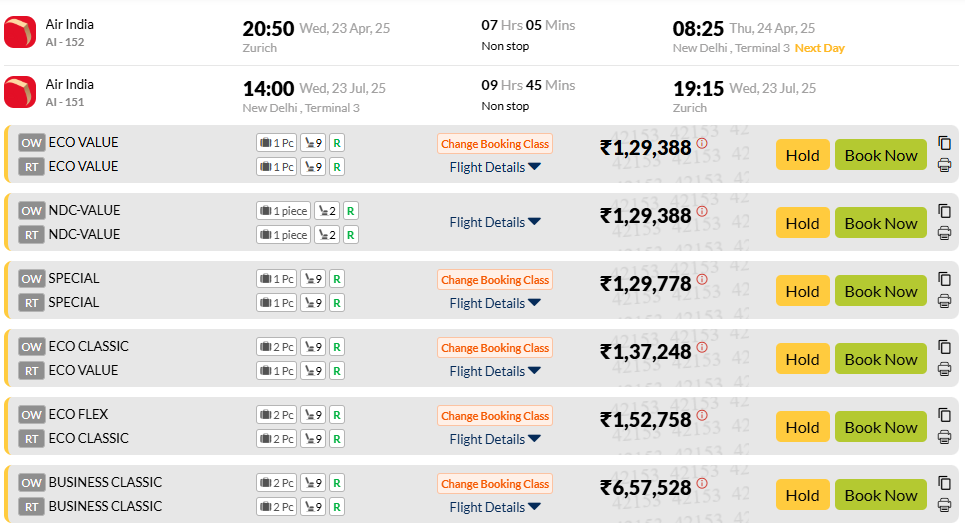
Task: Print the ECO FLEX fare option
Action: (944, 437)
